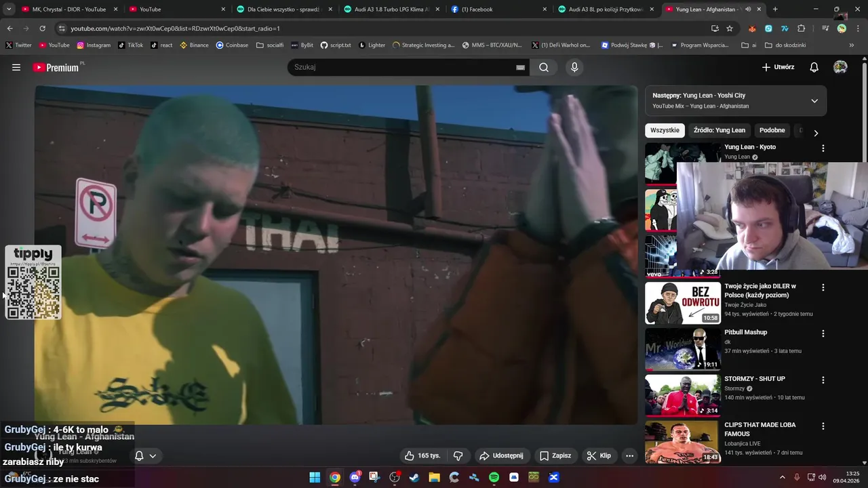Click the Utwórz create button
This screenshot has width=868, height=488.
tap(778, 67)
